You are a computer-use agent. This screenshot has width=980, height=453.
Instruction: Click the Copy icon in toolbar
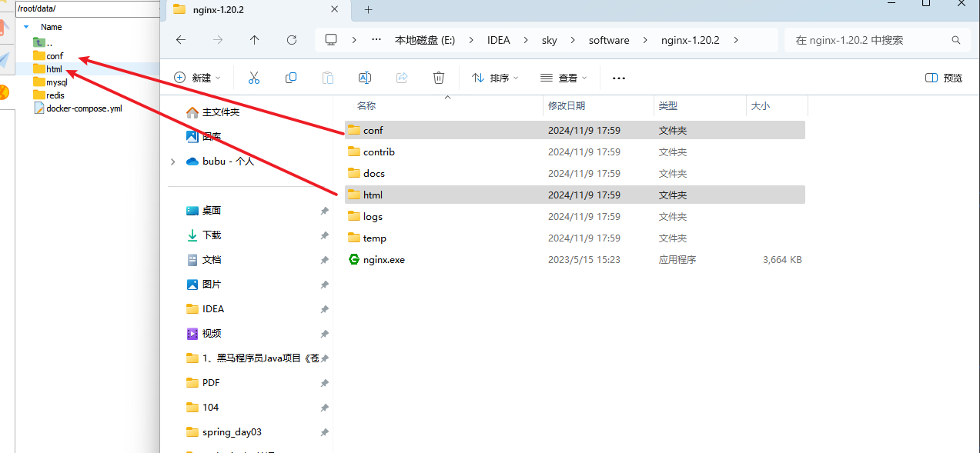point(291,78)
